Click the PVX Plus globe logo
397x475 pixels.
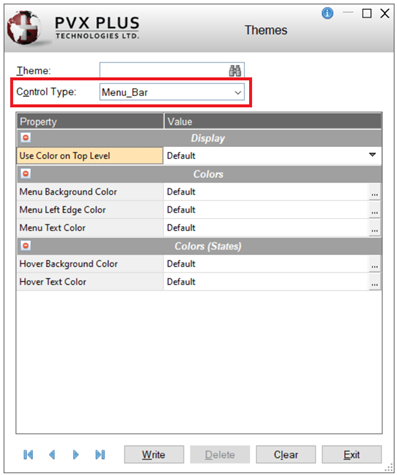click(24, 27)
